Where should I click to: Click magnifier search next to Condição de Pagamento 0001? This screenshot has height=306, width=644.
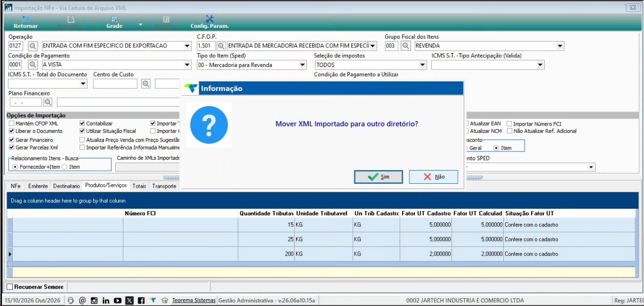33,64
